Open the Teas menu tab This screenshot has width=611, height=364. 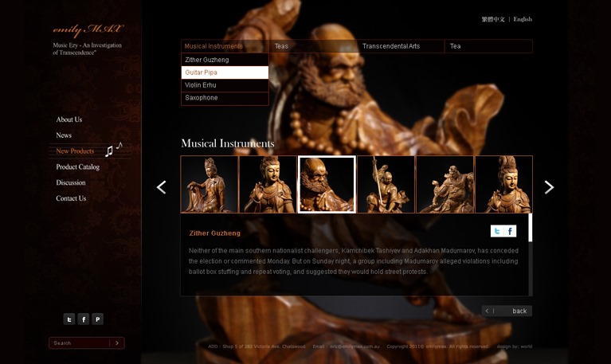[x=313, y=46]
